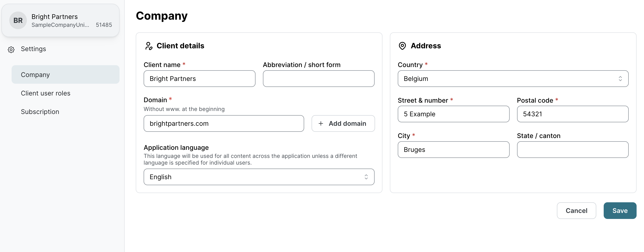Click the Address location pin icon
The width and height of the screenshot is (644, 252).
click(402, 46)
